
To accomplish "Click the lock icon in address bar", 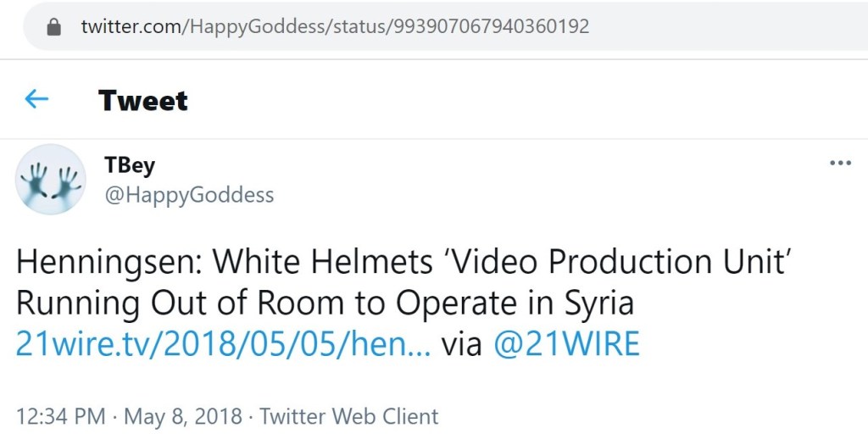I will [x=54, y=26].
